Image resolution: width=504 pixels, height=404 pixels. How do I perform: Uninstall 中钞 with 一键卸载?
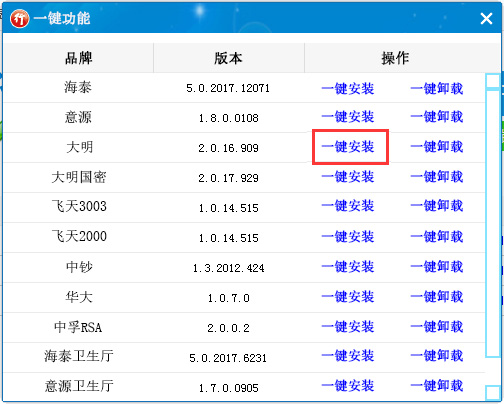(437, 267)
